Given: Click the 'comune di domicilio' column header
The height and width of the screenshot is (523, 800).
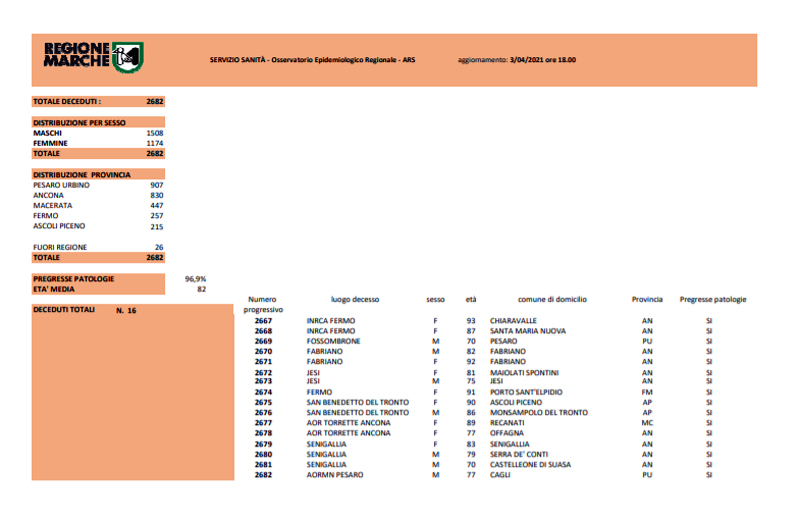Looking at the screenshot, I should tap(552, 299).
